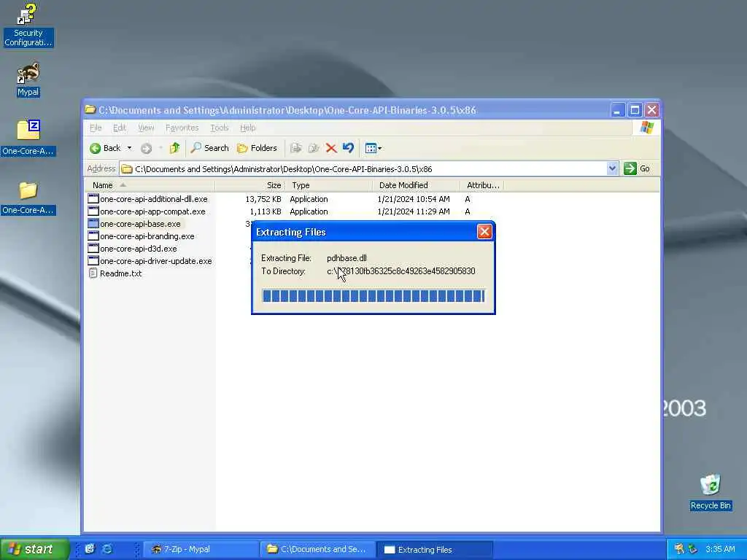Click the Copy To toolbar icon
Screen dimensions: 747x560
tap(313, 148)
